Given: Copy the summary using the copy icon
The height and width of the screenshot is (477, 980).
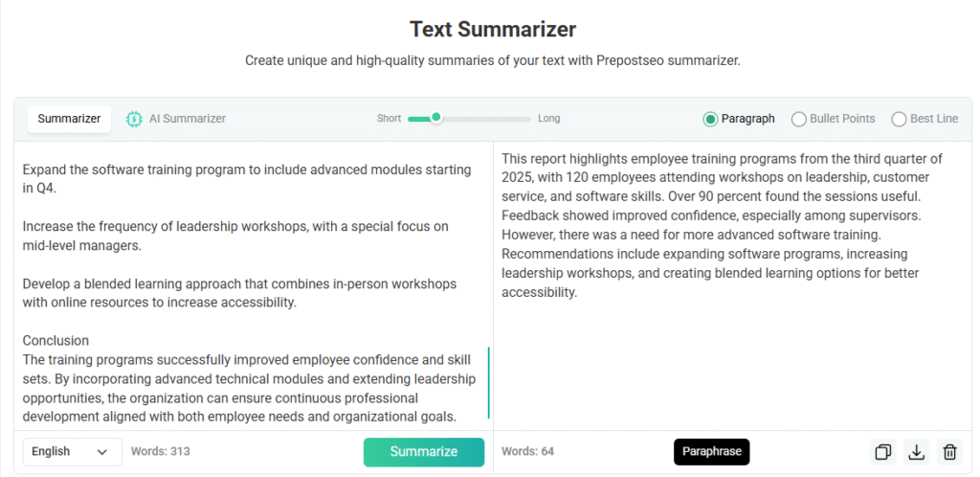Looking at the screenshot, I should [882, 452].
